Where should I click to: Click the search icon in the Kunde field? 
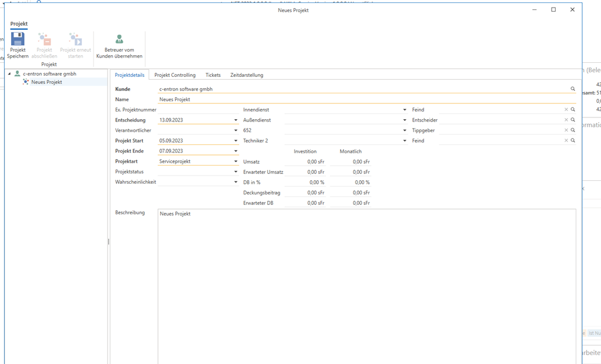[573, 89]
